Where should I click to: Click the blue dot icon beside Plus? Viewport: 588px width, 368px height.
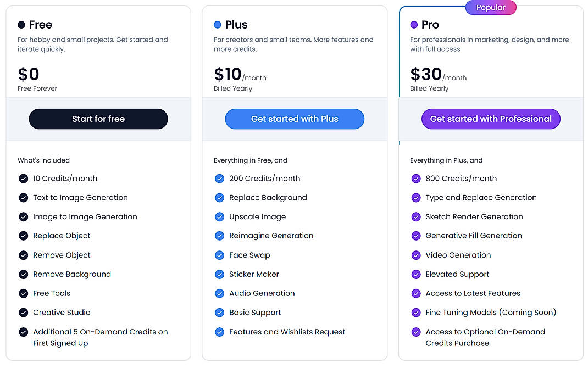click(x=217, y=25)
